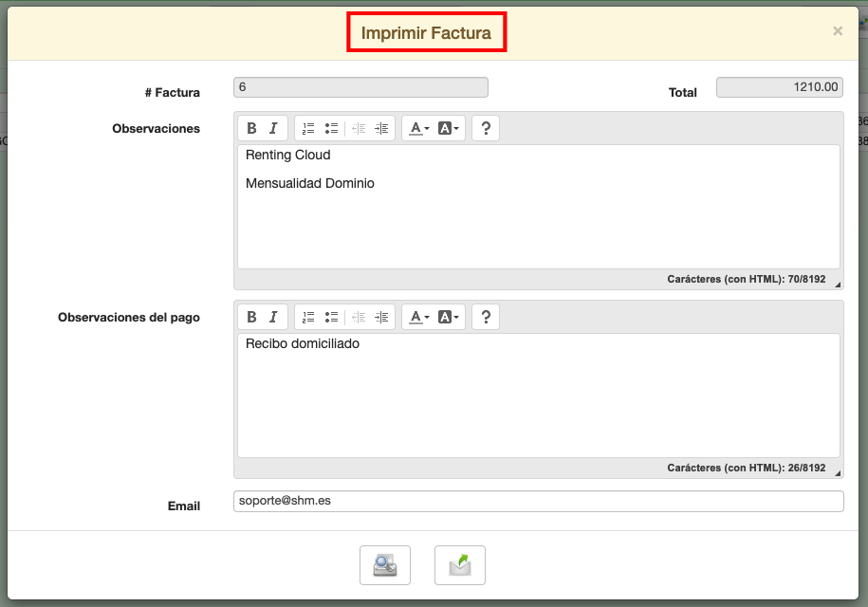Viewport: 868px width, 607px height.
Task: Close the Imprimir Factura dialog
Action: coord(838,31)
